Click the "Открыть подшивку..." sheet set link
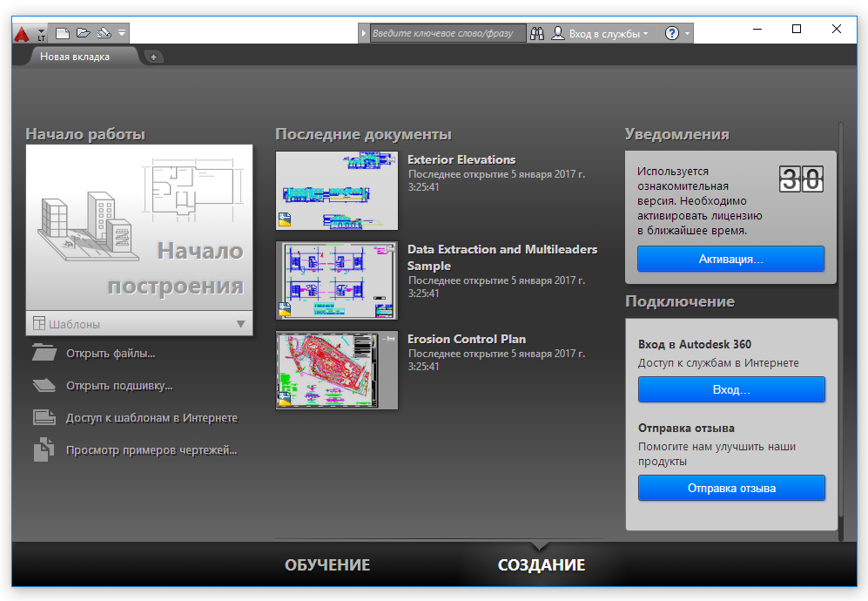Viewport: 868px width, 601px height. click(119, 386)
